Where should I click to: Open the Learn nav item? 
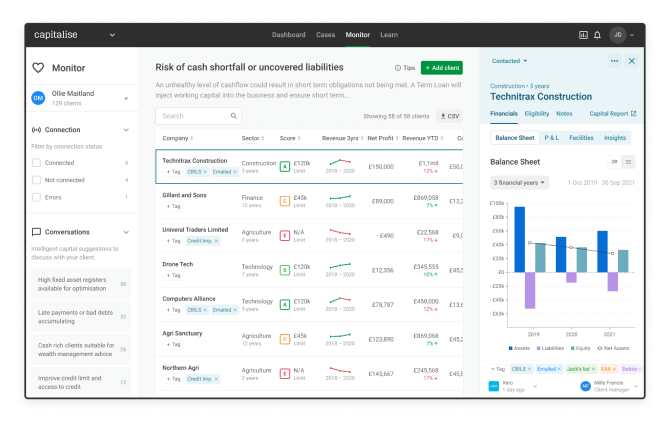pyautogui.click(x=389, y=35)
